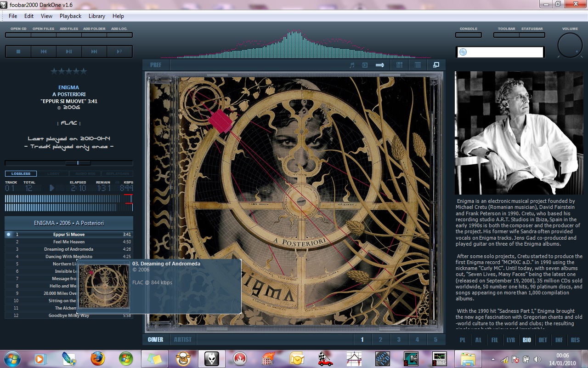Switch to the ARTIST tab

183,340
